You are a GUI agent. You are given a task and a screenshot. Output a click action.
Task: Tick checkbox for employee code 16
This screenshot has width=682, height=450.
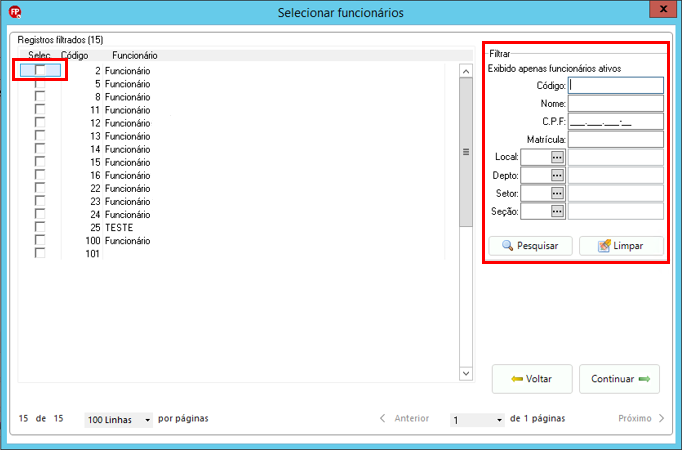40,174
